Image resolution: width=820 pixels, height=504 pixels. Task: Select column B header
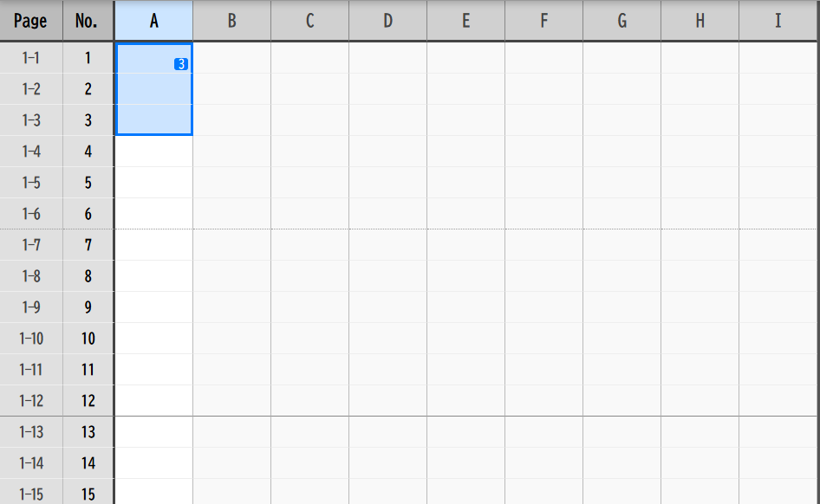pyautogui.click(x=231, y=21)
